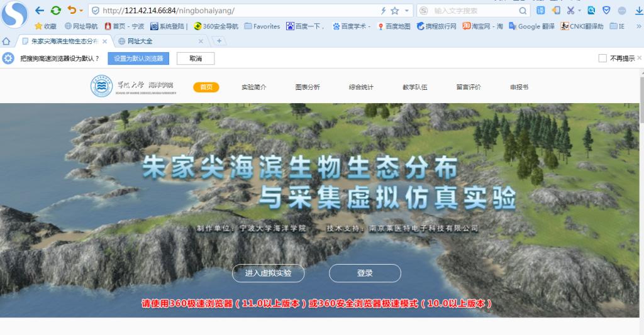The height and width of the screenshot is (335, 644).
Task: Click the 进入虚拟实验 button
Action: [269, 273]
